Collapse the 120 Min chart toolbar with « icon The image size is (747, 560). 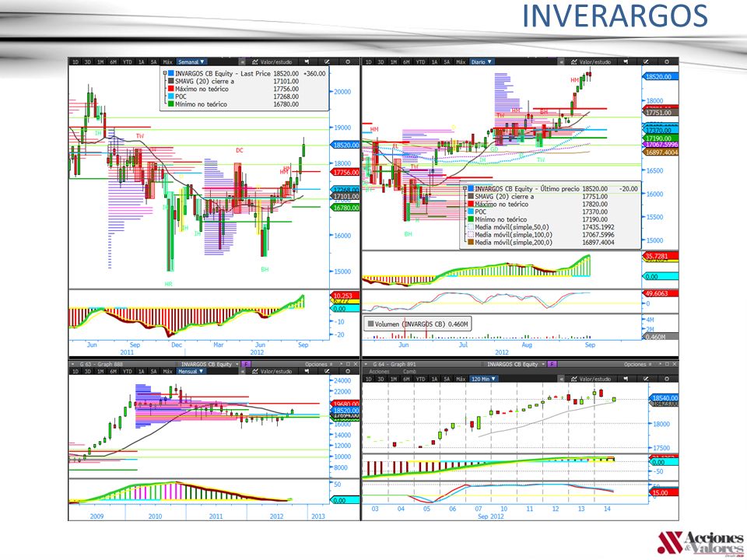coord(562,379)
